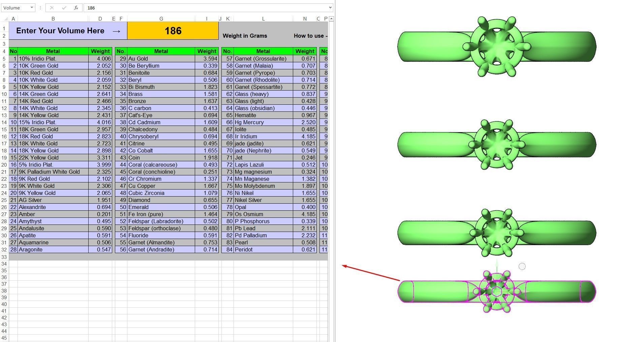Select the 'Lapis Lazuli' cell
This screenshot has width=644, height=342.
[x=263, y=165]
